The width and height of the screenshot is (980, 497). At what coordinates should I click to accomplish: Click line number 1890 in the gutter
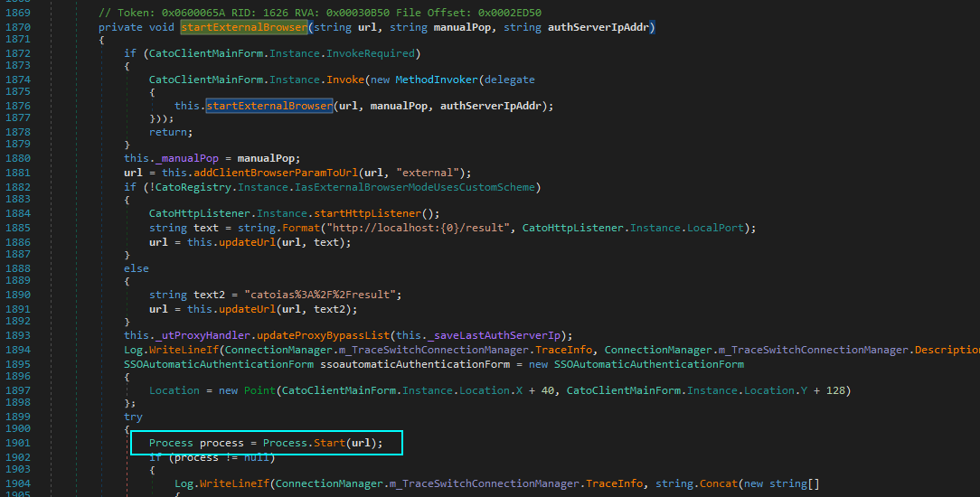(x=17, y=295)
